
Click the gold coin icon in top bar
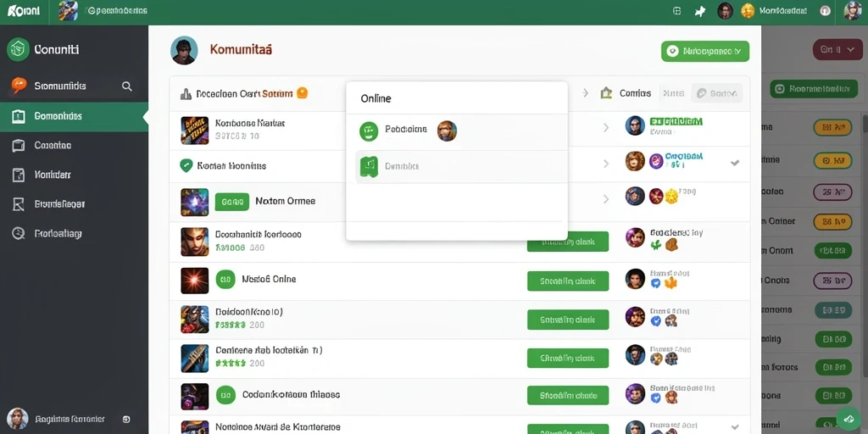[748, 10]
